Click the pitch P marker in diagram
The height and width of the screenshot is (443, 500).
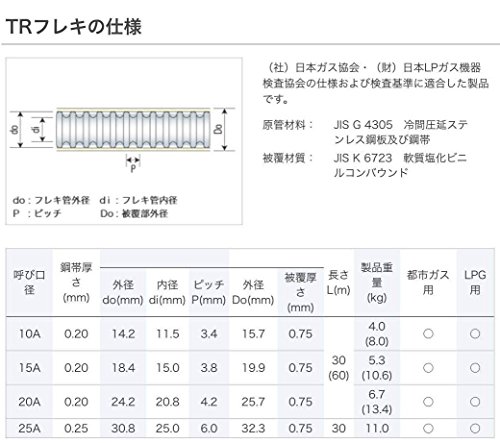tap(133, 164)
